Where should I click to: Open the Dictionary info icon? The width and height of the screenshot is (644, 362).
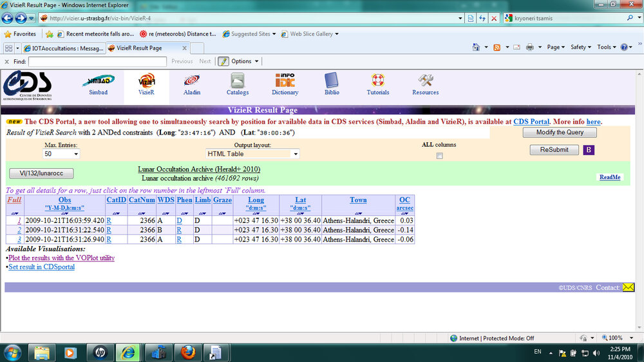[285, 81]
